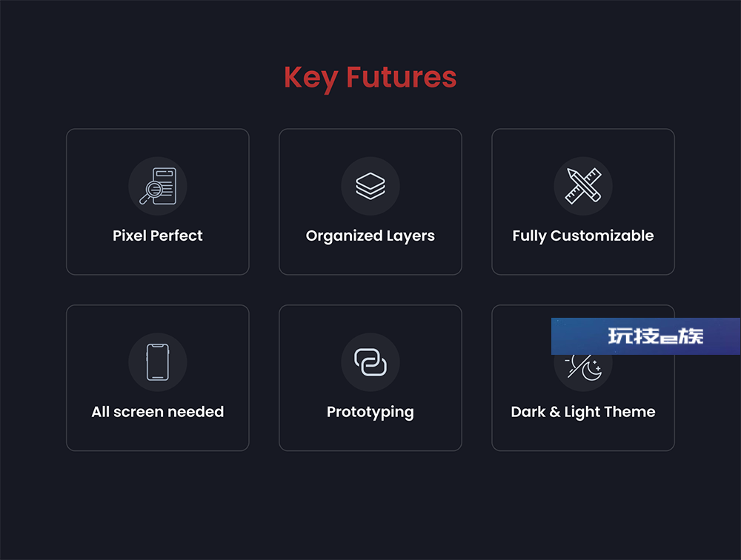Click the moon and stars theme icon
The height and width of the screenshot is (560, 741).
[583, 367]
